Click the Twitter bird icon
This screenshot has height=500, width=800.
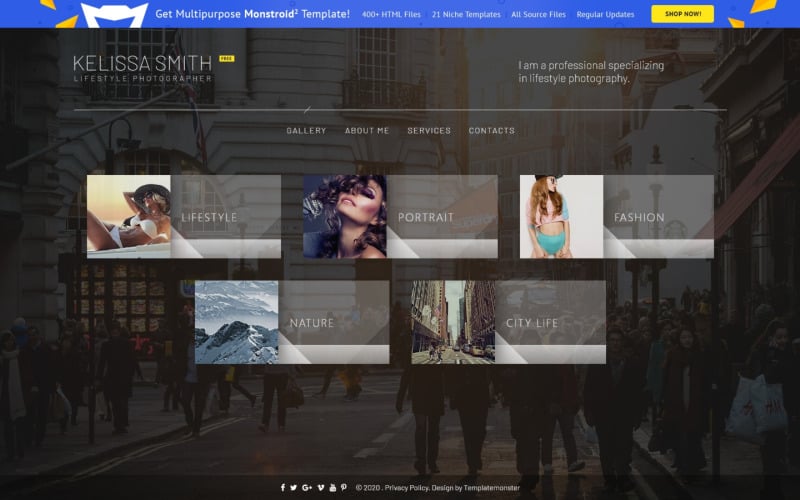[293, 487]
